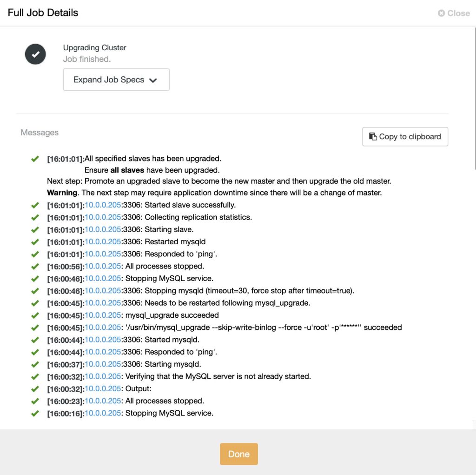Click the green checkmark beside 'Output:' message
The height and width of the screenshot is (475, 476).
pyautogui.click(x=35, y=388)
